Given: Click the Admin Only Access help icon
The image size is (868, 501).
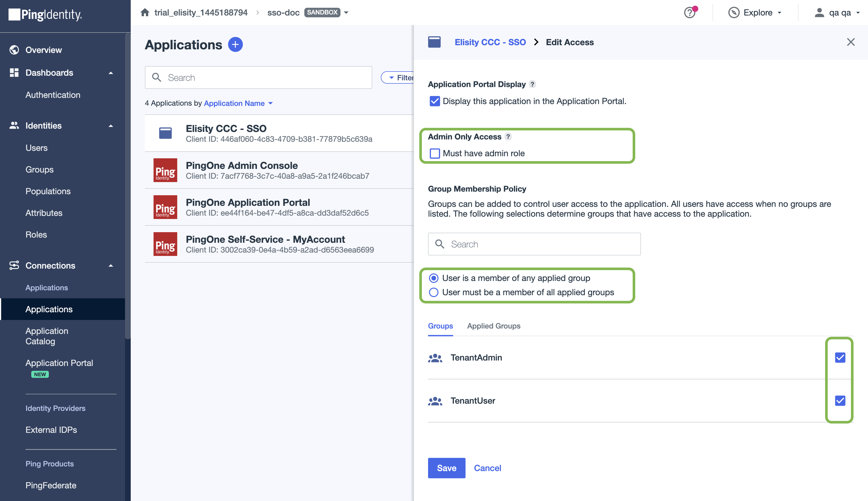Looking at the screenshot, I should pos(508,137).
